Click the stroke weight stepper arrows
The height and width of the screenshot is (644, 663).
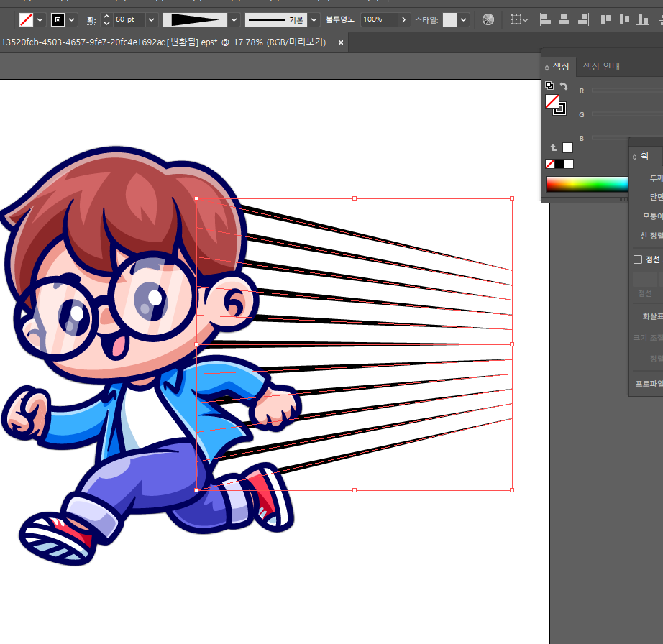(106, 19)
